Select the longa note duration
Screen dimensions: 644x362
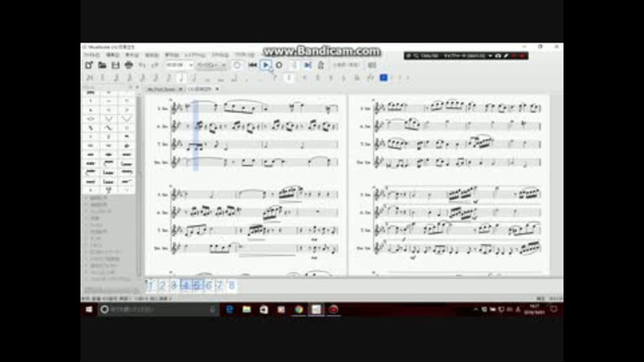click(233, 78)
